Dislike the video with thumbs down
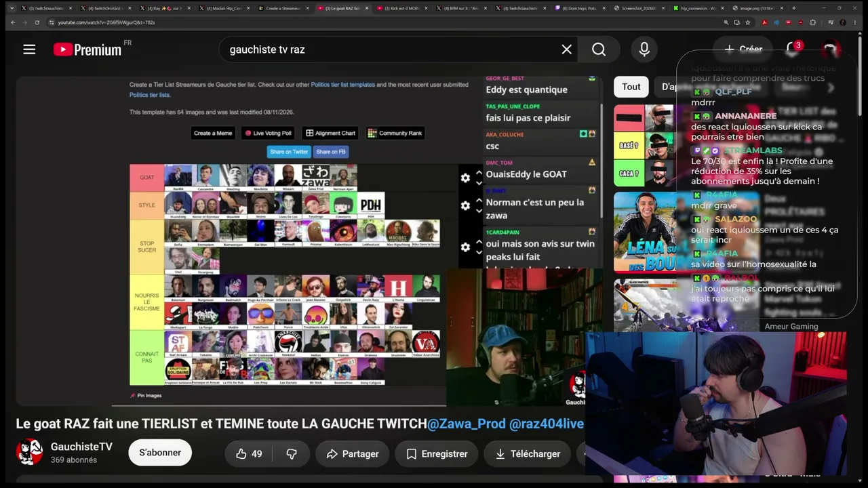 click(292, 454)
